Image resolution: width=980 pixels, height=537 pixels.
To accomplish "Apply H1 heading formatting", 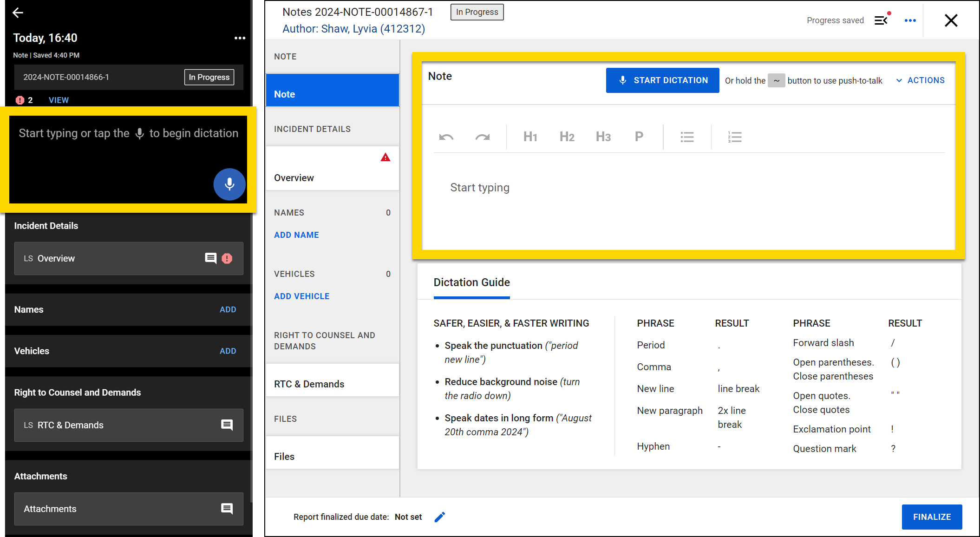I will [x=530, y=137].
